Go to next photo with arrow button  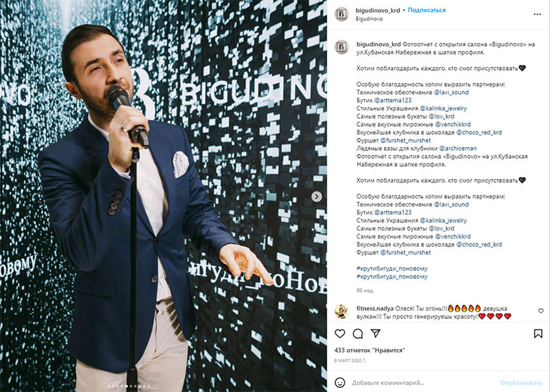(x=317, y=197)
